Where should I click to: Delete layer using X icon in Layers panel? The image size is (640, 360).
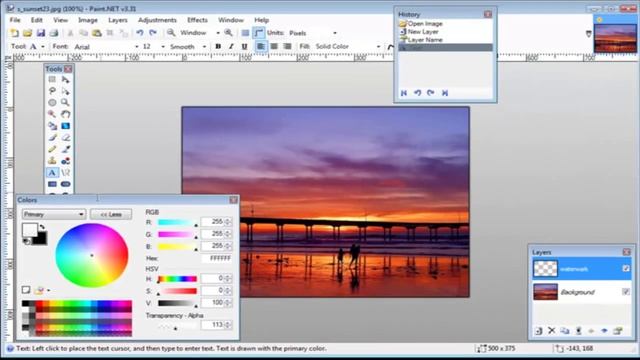551,331
